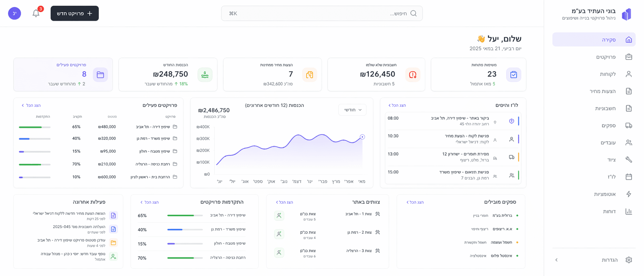Image resolution: width=644 pixels, height=276 pixels.
Task: Click the active projects folder icon card
Action: point(100,75)
